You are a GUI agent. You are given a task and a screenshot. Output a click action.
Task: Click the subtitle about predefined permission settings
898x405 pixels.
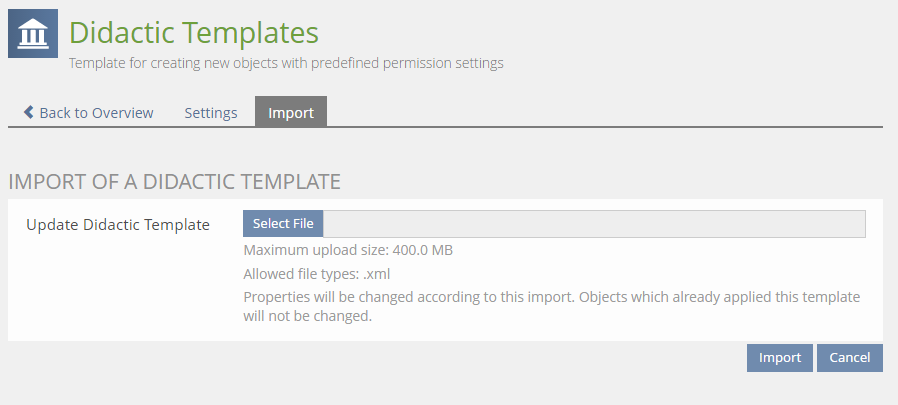tap(286, 63)
